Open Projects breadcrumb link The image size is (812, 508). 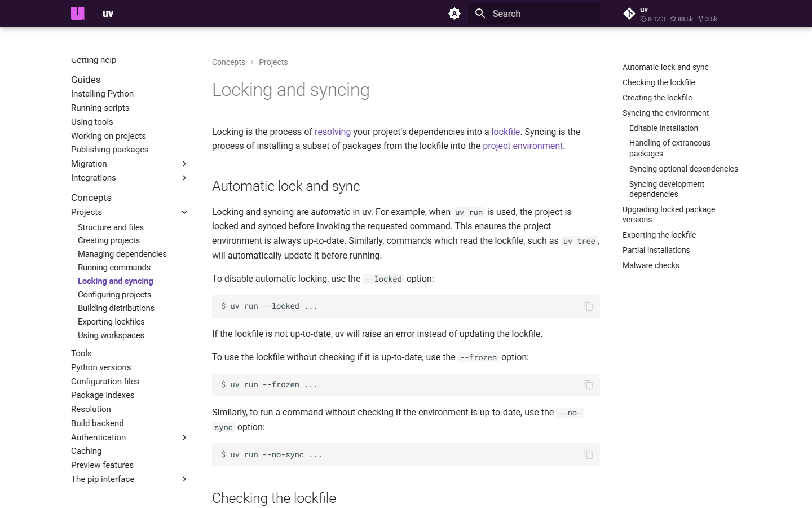tap(273, 62)
